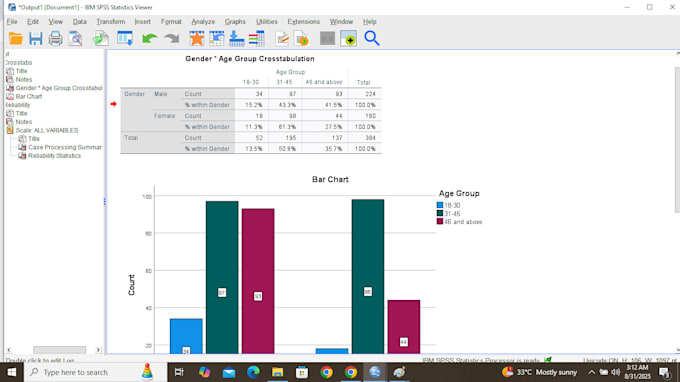This screenshot has height=382, width=680.
Task: Click the gray Designate Window icon
Action: [327, 39]
